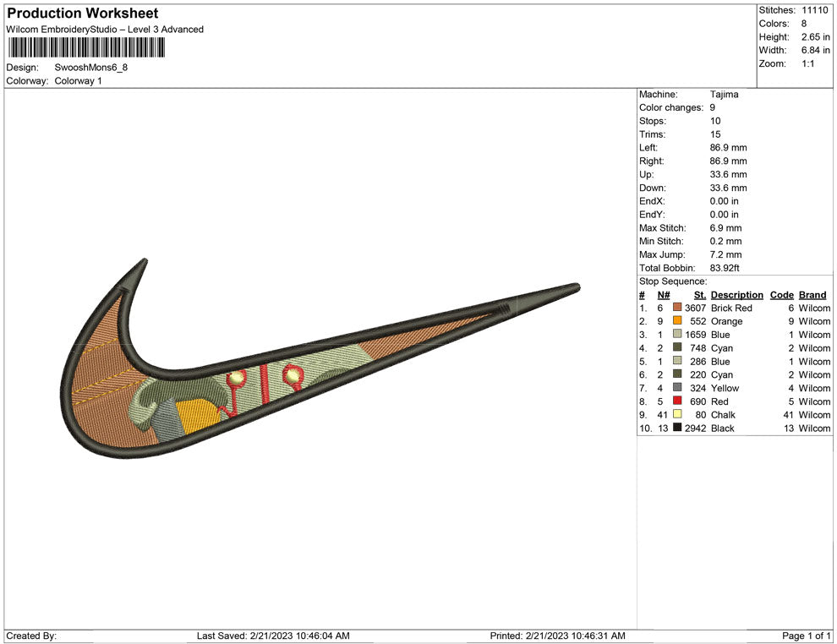Screen dimensions: 837x644
Task: Click the EndX value 0.00 in
Action: (x=725, y=200)
